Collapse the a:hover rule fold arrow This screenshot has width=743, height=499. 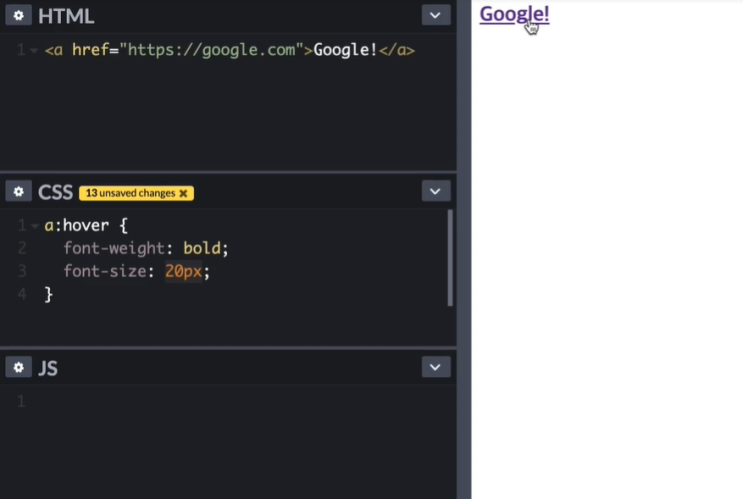click(35, 226)
